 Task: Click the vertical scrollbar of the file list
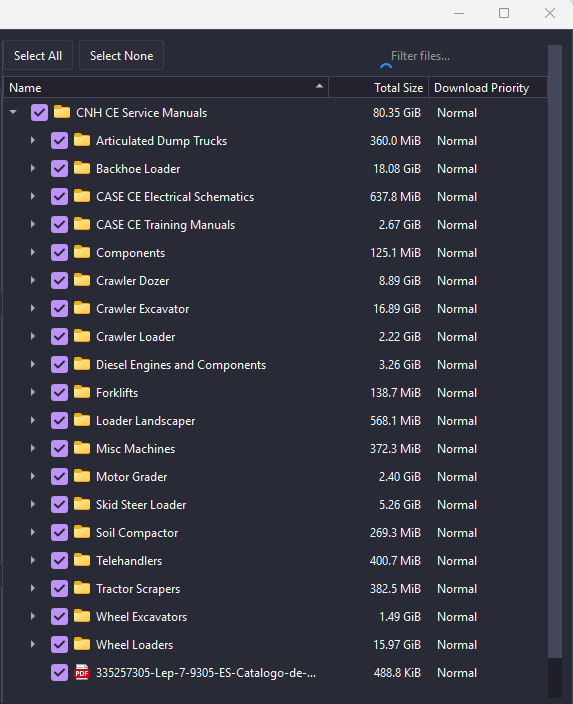coord(555,352)
